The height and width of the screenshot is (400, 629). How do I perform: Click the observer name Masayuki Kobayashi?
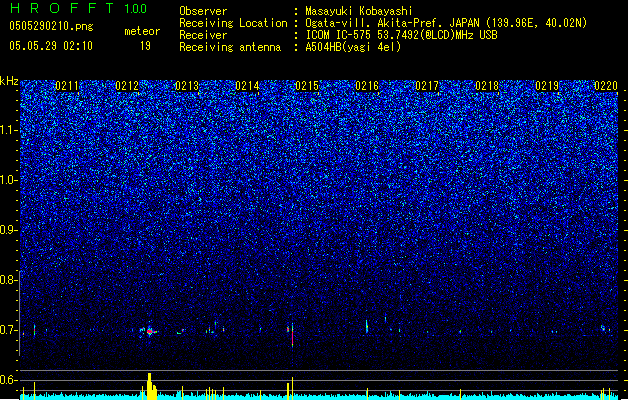(359, 11)
